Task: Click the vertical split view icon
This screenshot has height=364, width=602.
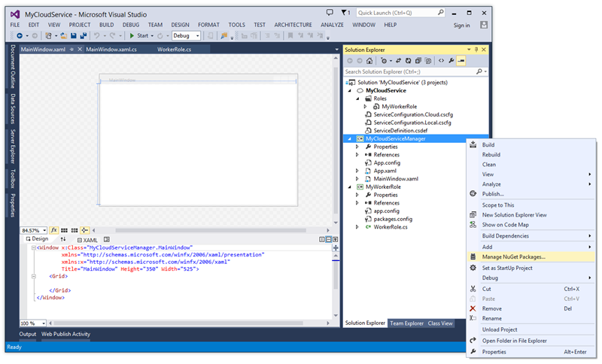Action: (322, 239)
